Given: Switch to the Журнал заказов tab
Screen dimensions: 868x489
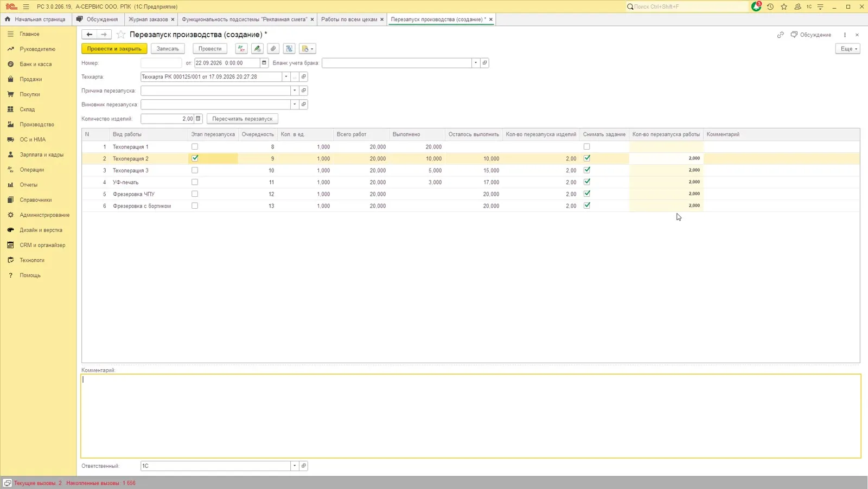Looking at the screenshot, I should coord(148,19).
